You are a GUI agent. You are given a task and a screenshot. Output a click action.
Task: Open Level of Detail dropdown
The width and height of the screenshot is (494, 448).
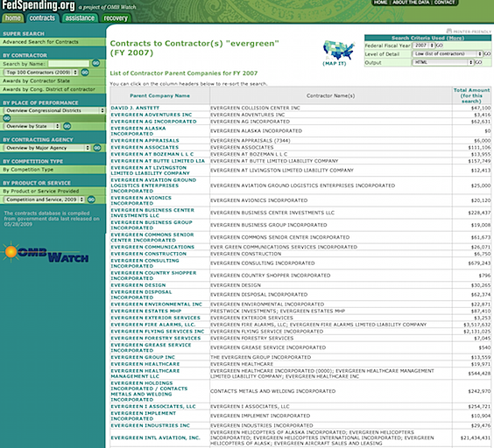448,54
